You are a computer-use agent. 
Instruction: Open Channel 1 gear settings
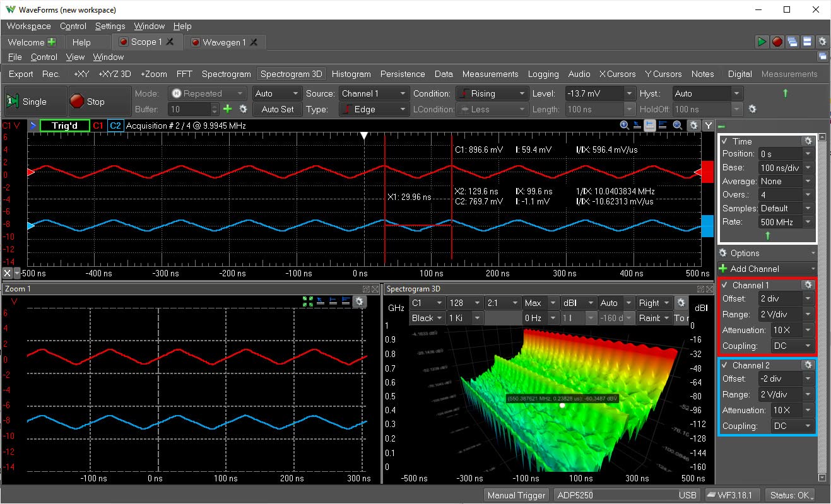(x=807, y=285)
